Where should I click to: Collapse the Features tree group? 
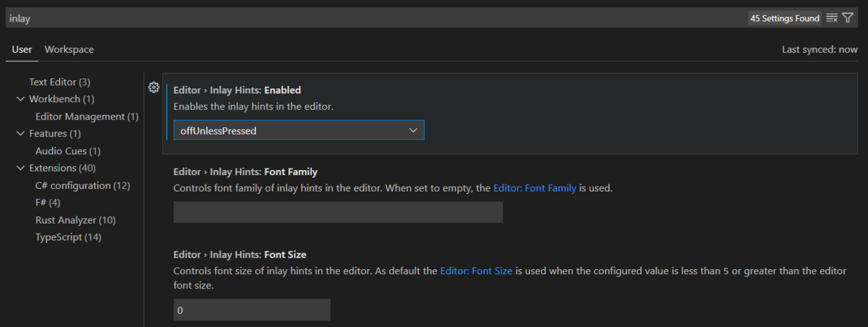point(20,133)
